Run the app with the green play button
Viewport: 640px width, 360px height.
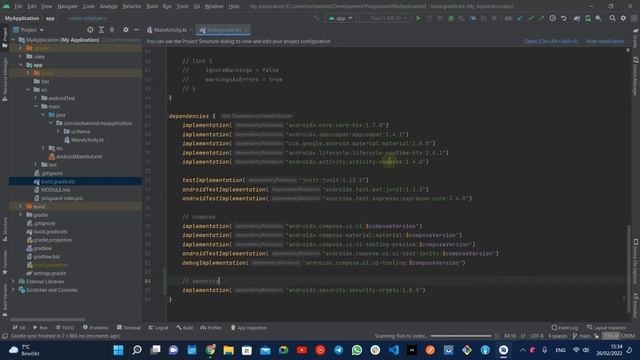click(418, 18)
